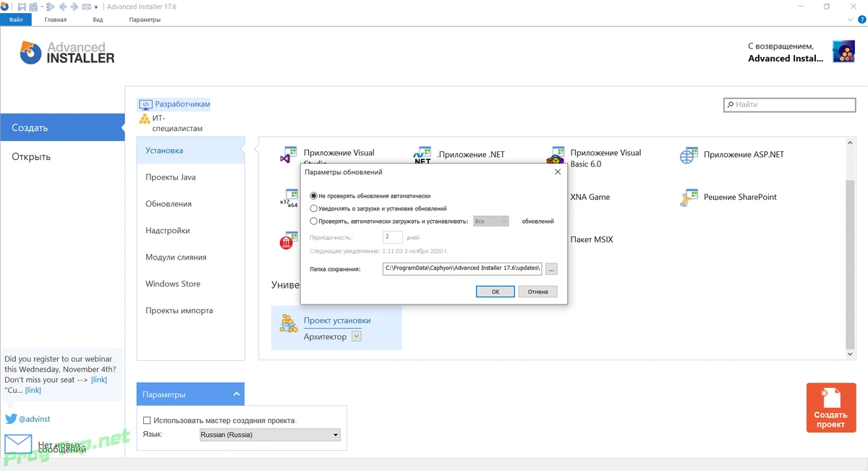Select 'Не проверять обновления автоматически' radio option
The width and height of the screenshot is (868, 471).
[313, 195]
